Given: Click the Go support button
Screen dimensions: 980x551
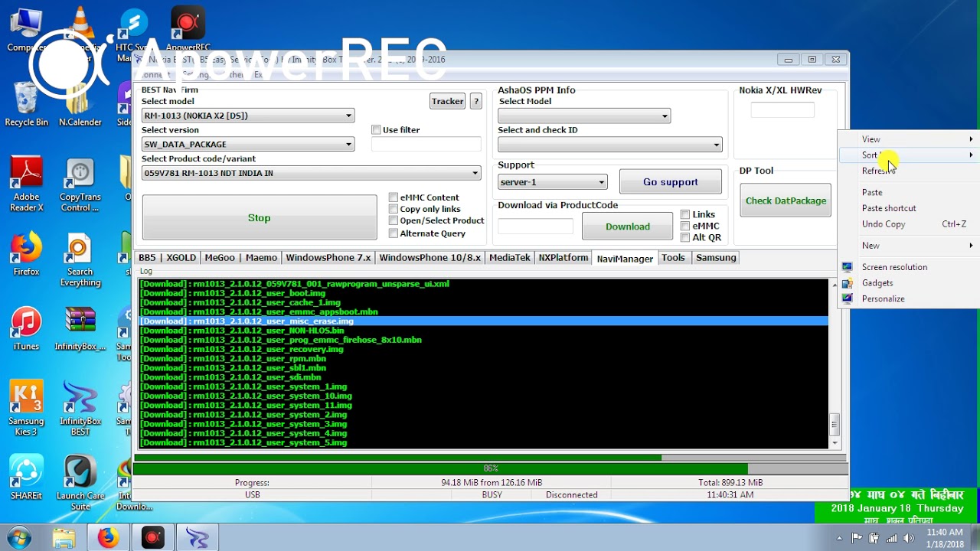Looking at the screenshot, I should [670, 182].
